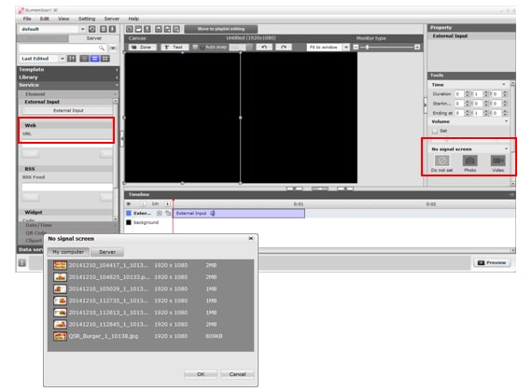Click OK in No signal screen dialog

pos(201,374)
